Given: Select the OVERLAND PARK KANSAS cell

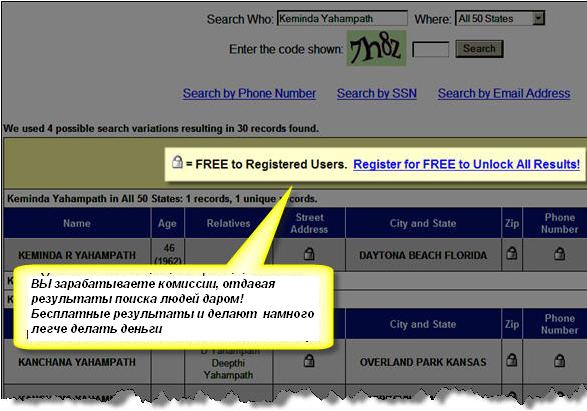Looking at the screenshot, I should tap(423, 362).
